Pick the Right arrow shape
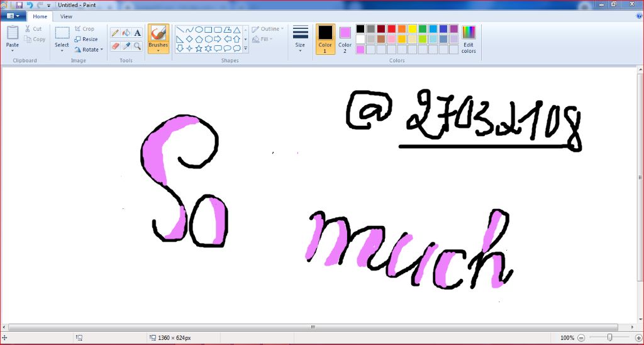Viewport: 644px width, 345px height. 218,39
